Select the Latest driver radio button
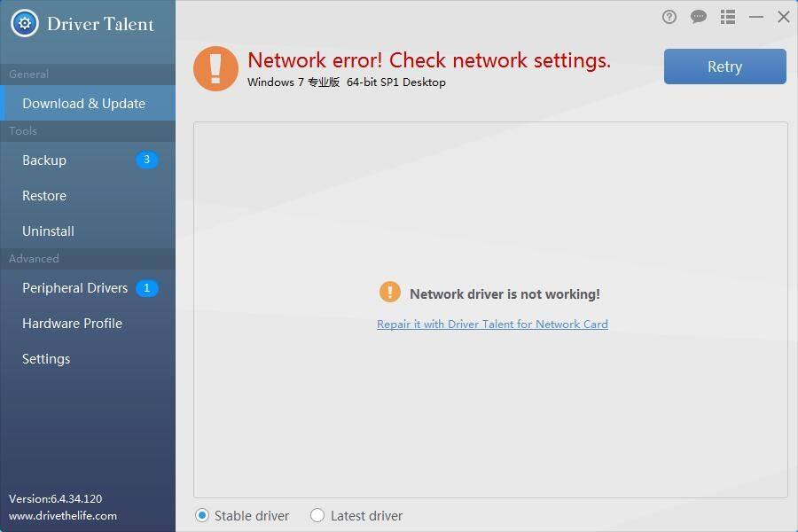798x532 pixels. pyautogui.click(x=317, y=515)
